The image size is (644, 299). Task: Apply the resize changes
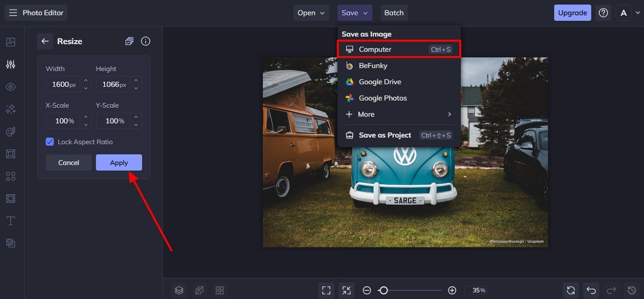[x=119, y=163]
